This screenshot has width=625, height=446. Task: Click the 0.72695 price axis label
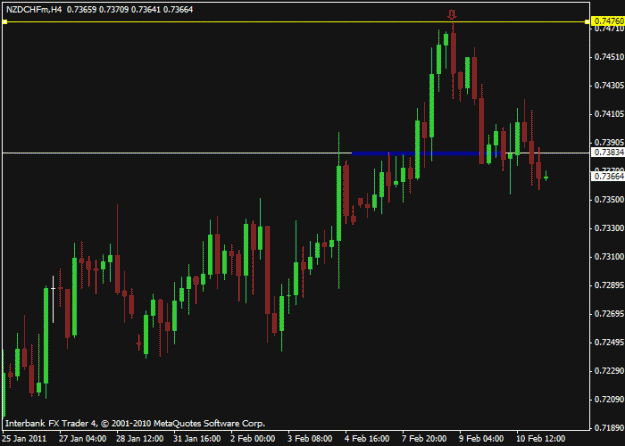pyautogui.click(x=609, y=314)
